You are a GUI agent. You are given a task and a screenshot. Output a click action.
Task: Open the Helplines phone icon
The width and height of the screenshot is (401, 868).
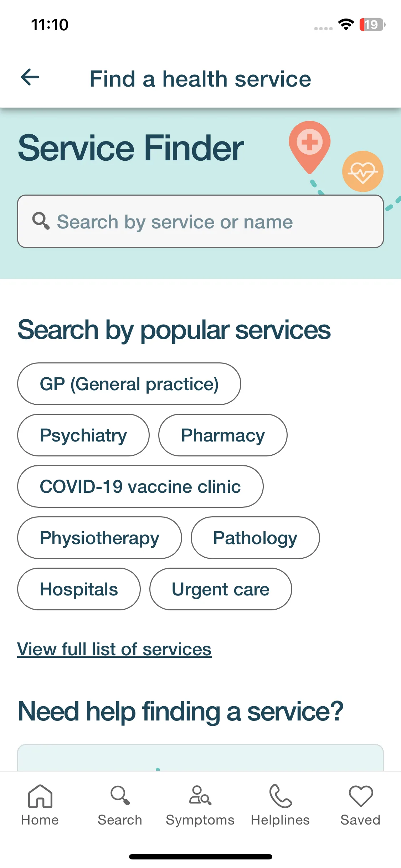point(280,796)
